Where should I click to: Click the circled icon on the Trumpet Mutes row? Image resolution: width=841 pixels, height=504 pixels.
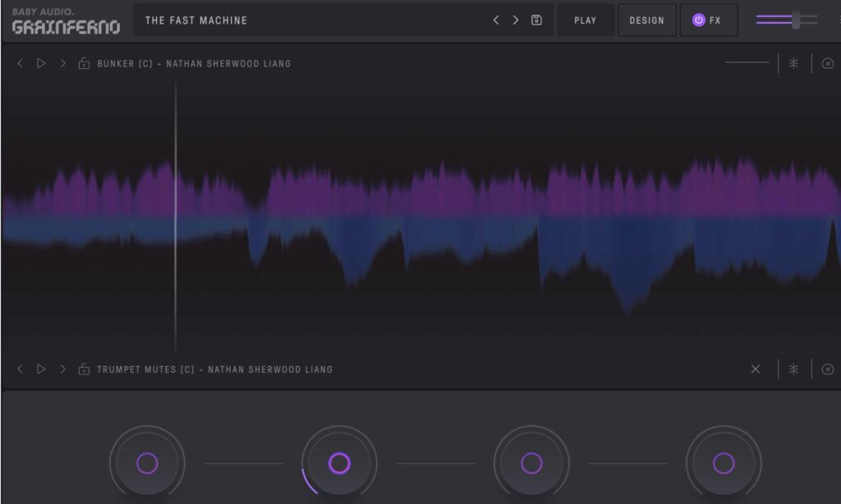827,369
